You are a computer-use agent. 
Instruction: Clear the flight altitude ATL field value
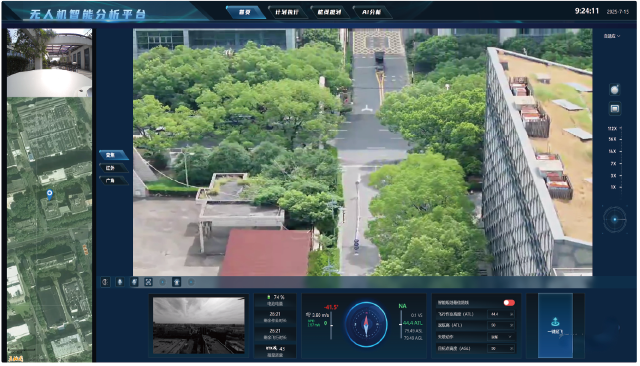pyautogui.click(x=511, y=314)
